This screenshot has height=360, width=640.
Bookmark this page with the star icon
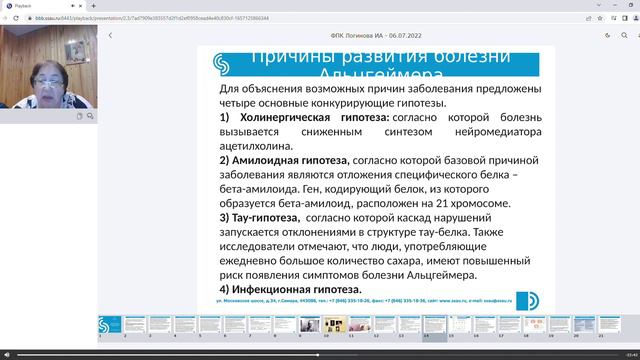[600, 18]
